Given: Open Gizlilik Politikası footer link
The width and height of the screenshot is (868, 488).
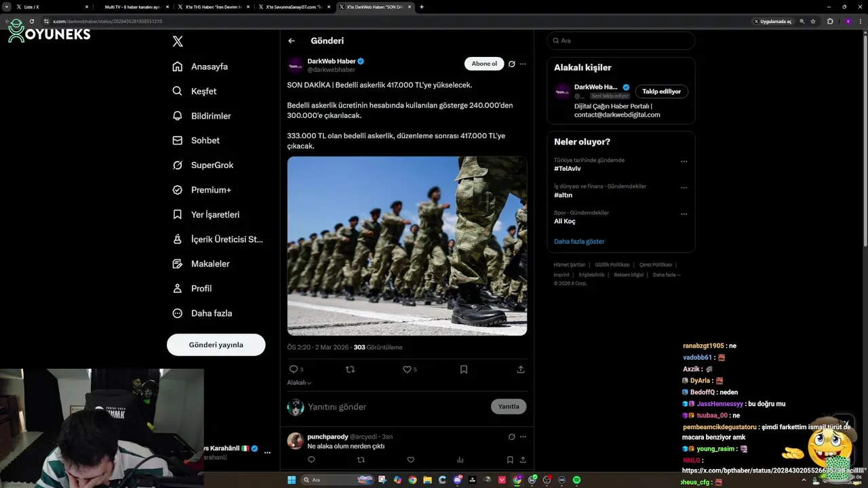Looking at the screenshot, I should [x=612, y=264].
